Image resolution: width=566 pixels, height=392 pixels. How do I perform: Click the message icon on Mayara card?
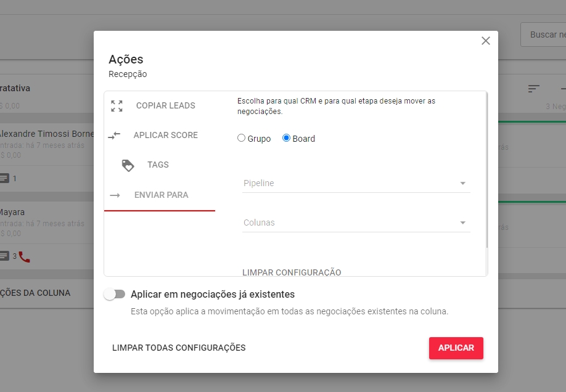click(x=4, y=256)
